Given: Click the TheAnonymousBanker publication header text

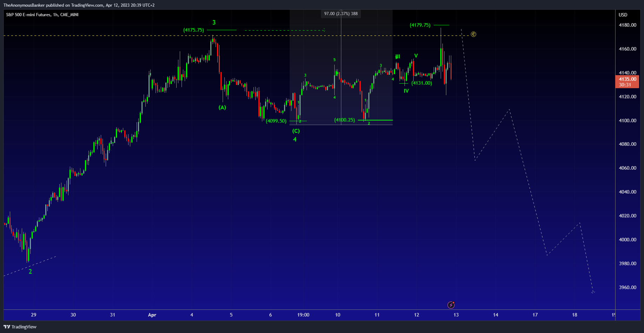Looking at the screenshot, I should click(x=79, y=5).
